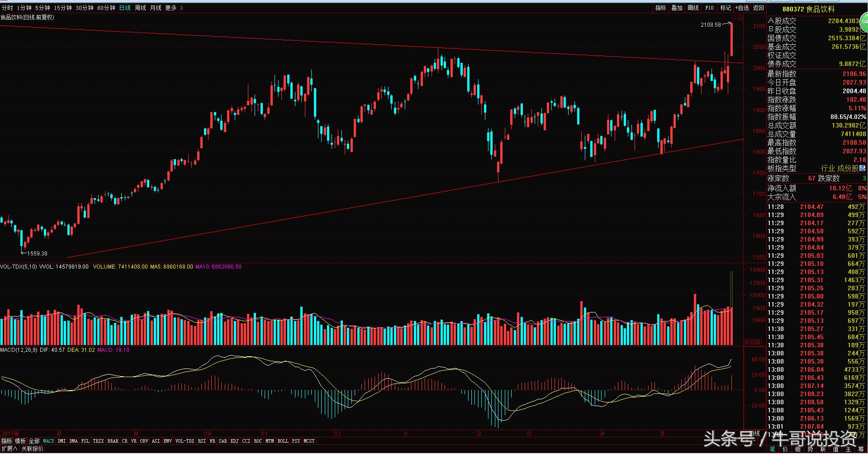Click the 标记 mark button

click(x=726, y=8)
